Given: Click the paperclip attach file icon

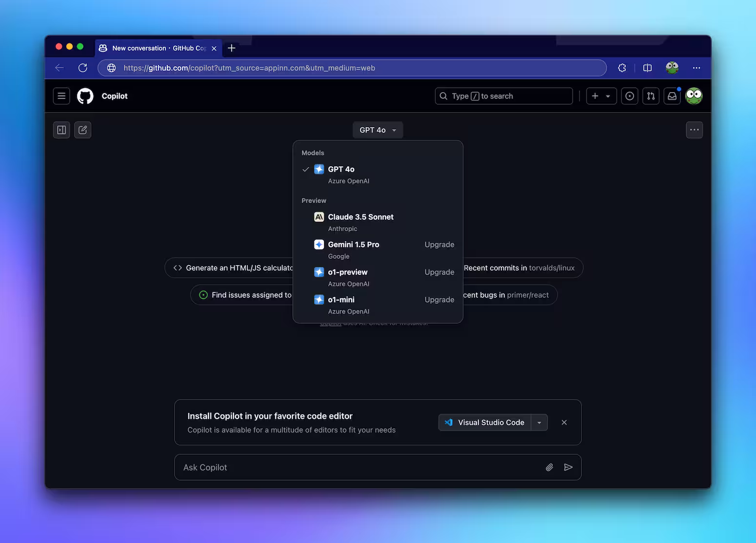Looking at the screenshot, I should 549,467.
